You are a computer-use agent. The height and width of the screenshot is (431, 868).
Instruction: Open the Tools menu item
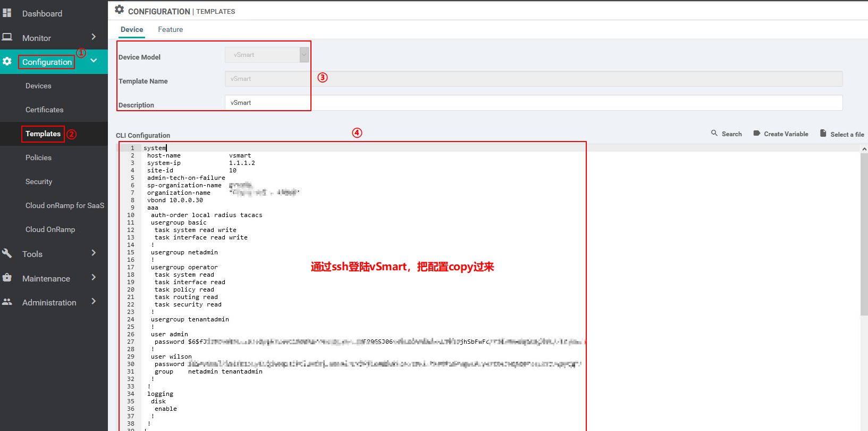point(32,254)
